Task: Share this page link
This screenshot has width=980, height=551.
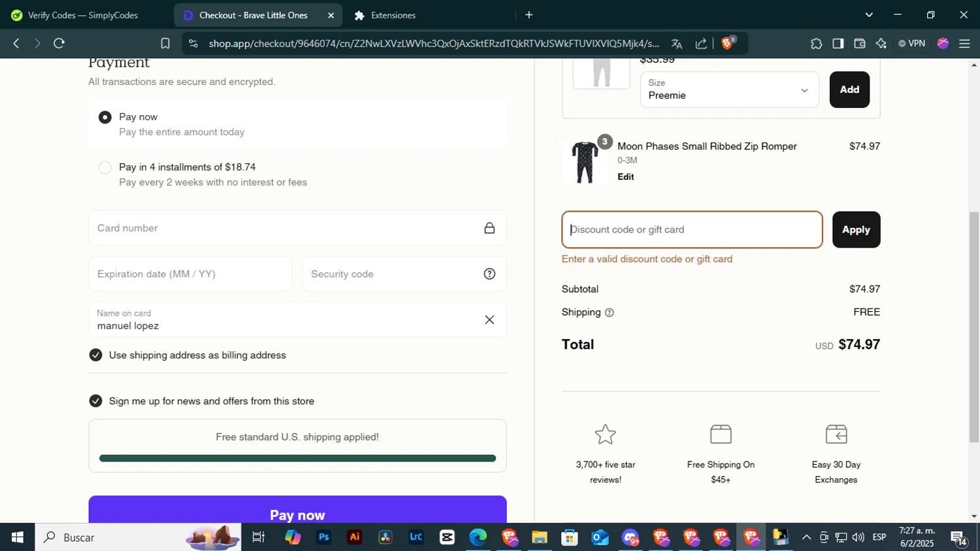Action: (x=701, y=44)
